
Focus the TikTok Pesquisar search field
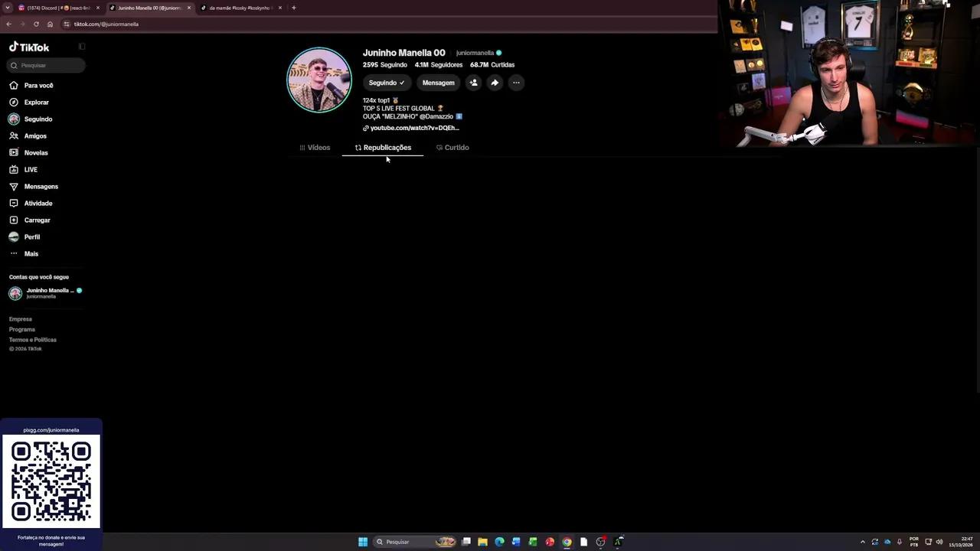coord(46,65)
